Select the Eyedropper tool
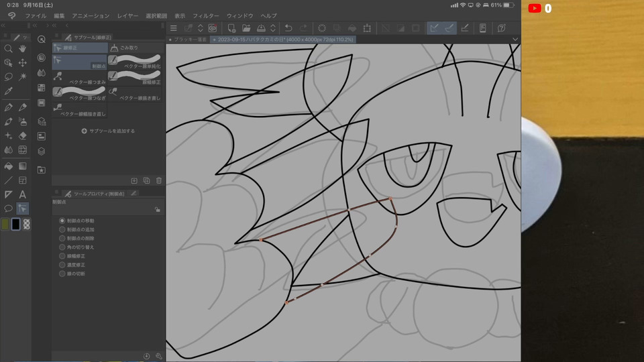Viewport: 644px width, 362px height. 8,91
